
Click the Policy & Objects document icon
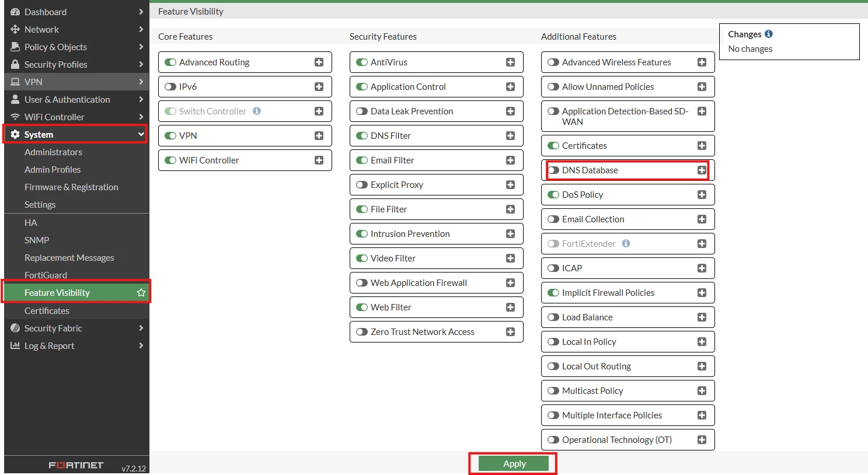pyautogui.click(x=15, y=47)
